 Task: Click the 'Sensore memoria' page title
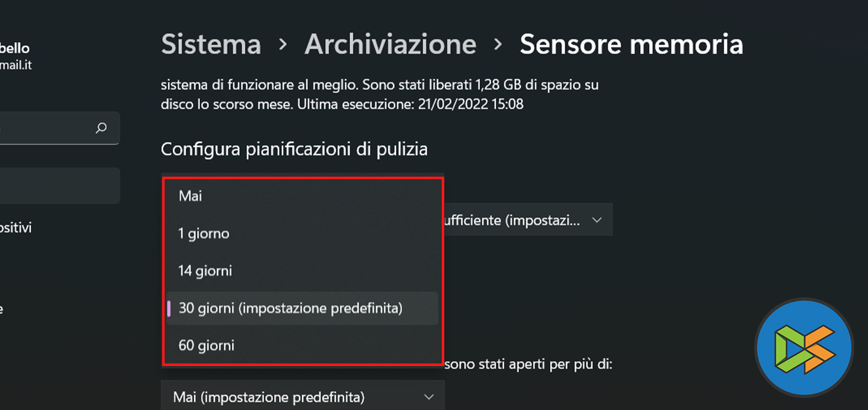coord(631,45)
